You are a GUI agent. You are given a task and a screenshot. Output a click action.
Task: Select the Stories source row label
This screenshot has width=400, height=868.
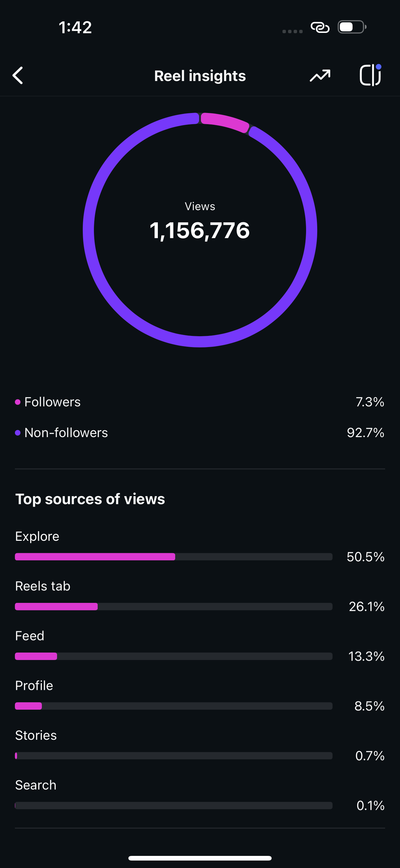pyautogui.click(x=36, y=735)
